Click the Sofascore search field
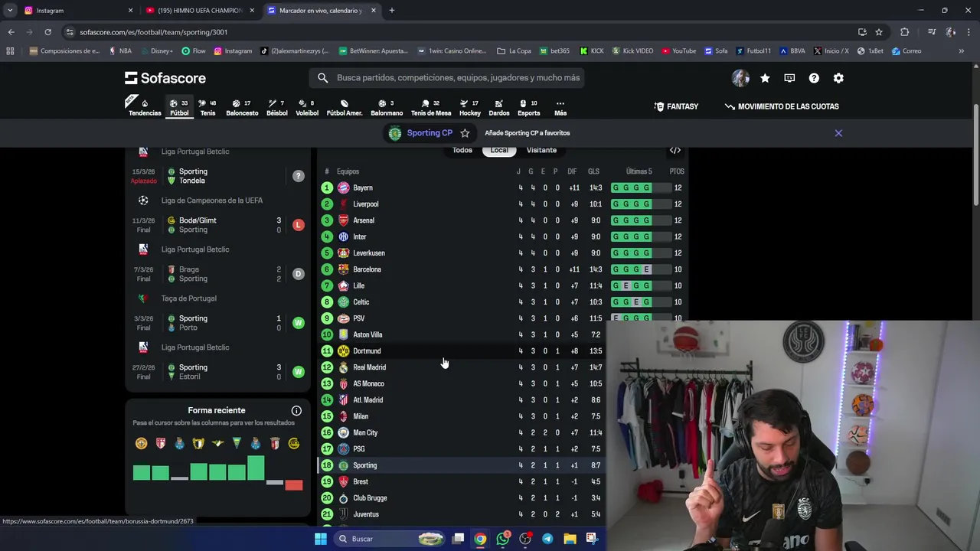The height and width of the screenshot is (551, 980). (446, 78)
